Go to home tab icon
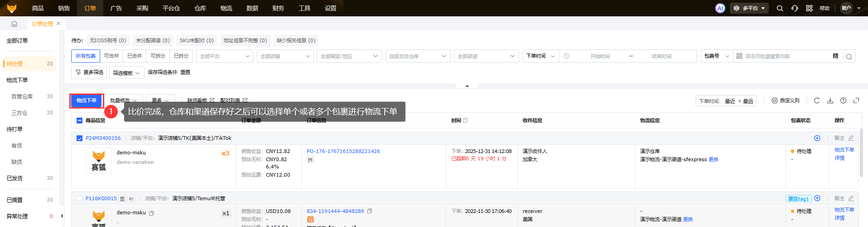Screen dimensions: 868x227 [x=14, y=24]
